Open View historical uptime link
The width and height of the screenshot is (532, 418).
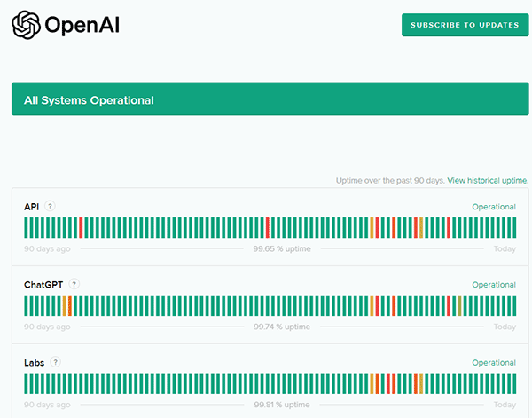488,181
